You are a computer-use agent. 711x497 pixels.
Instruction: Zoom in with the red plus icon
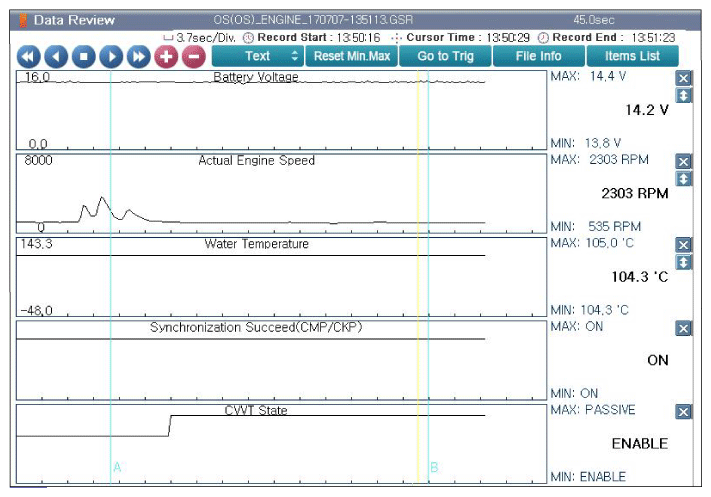tap(166, 57)
